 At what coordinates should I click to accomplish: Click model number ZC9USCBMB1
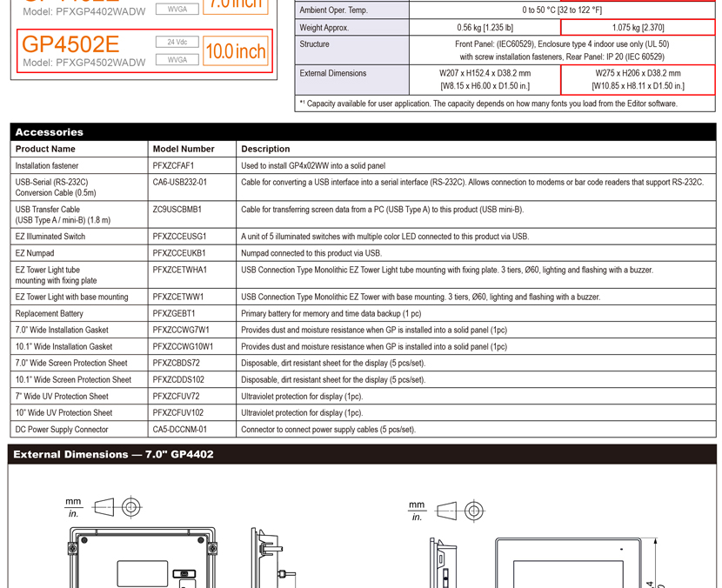[x=177, y=210]
